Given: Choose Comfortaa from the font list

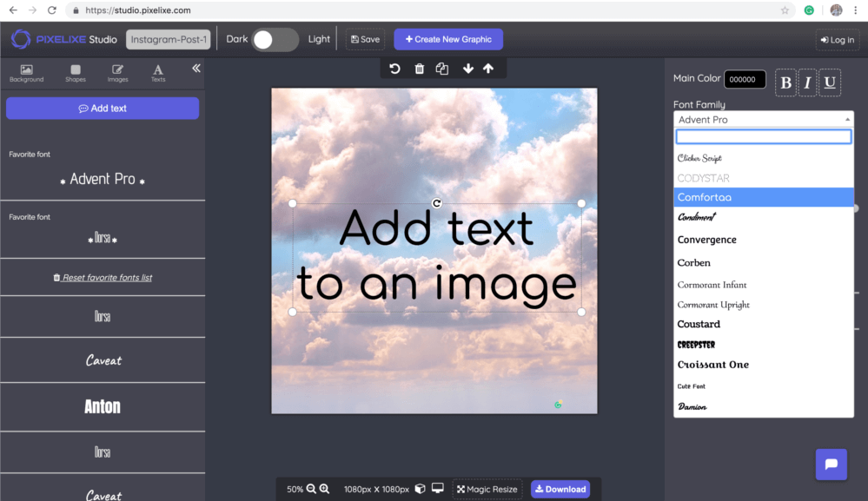Looking at the screenshot, I should [x=763, y=197].
